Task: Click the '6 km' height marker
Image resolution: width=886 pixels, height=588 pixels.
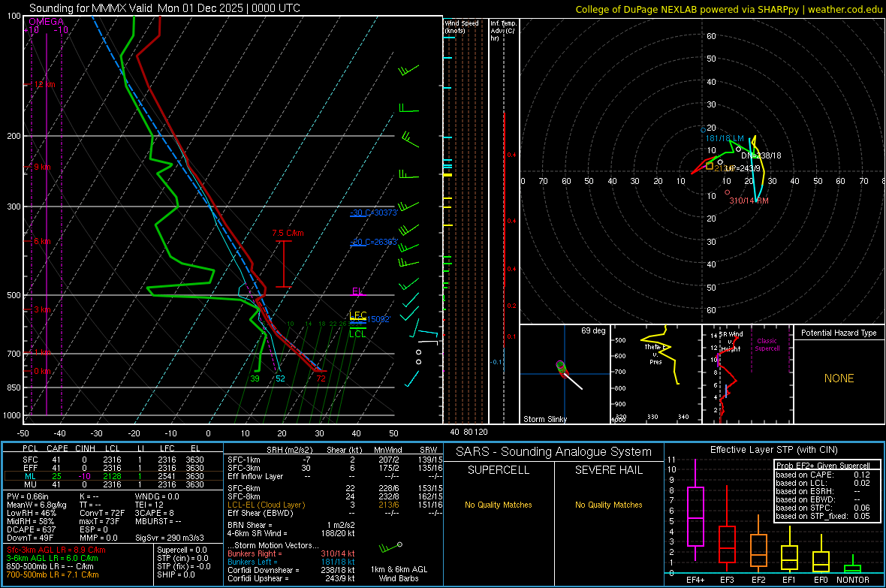Action: [42, 241]
